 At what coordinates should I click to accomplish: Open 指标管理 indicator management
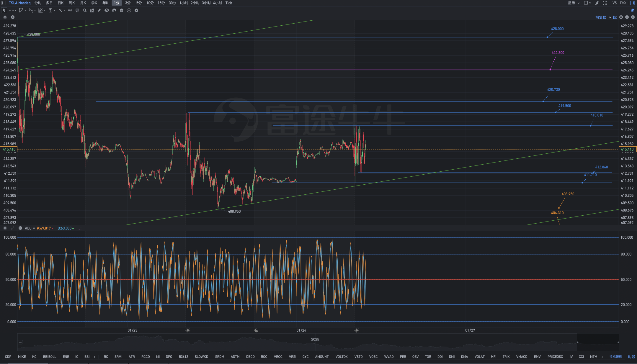tap(616, 357)
